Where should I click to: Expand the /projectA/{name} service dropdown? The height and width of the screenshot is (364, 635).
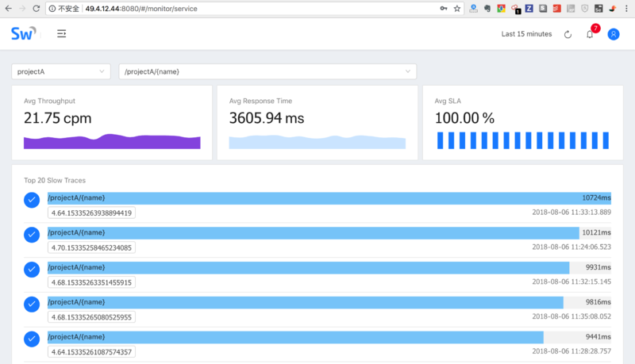click(267, 71)
